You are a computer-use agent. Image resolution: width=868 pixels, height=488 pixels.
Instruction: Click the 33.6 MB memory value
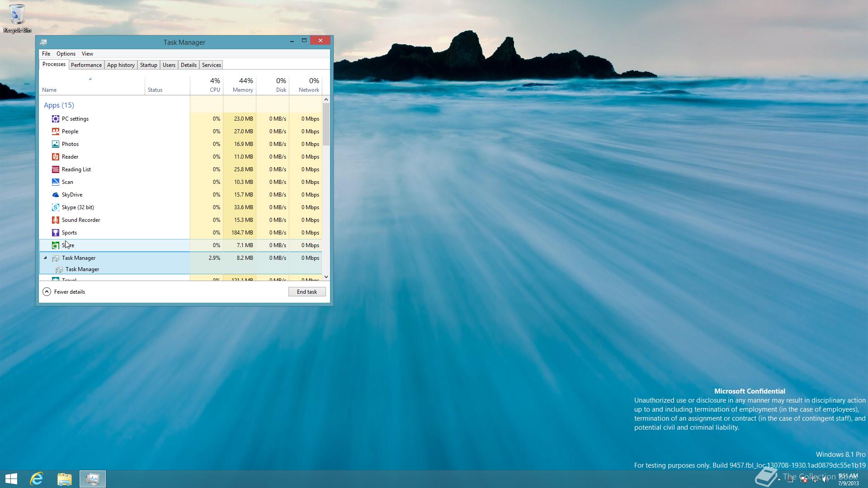(244, 207)
